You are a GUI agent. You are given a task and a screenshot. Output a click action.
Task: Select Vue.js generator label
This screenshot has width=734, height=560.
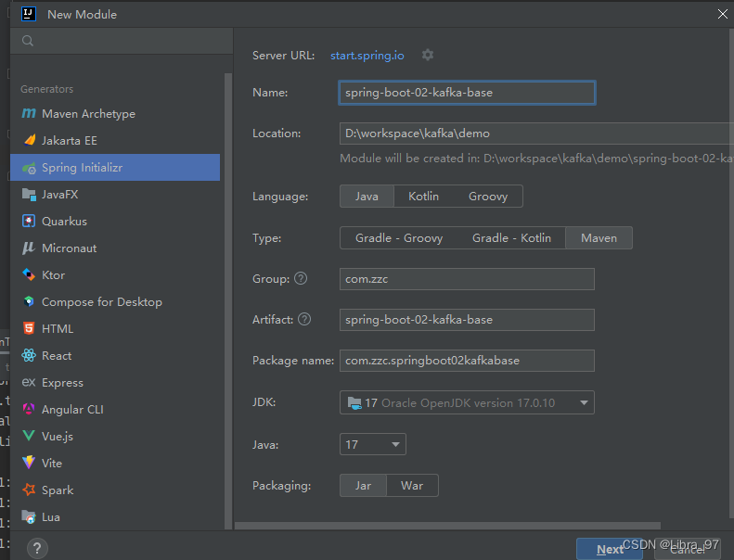[58, 437]
